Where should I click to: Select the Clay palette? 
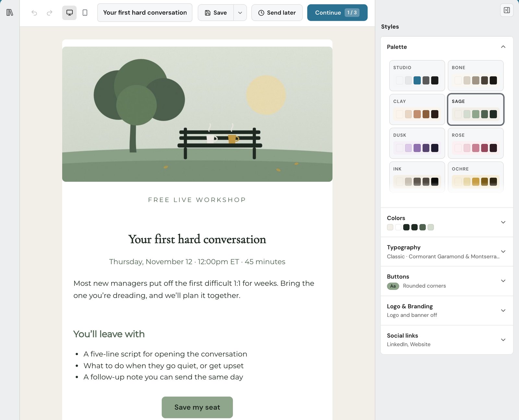click(417, 109)
